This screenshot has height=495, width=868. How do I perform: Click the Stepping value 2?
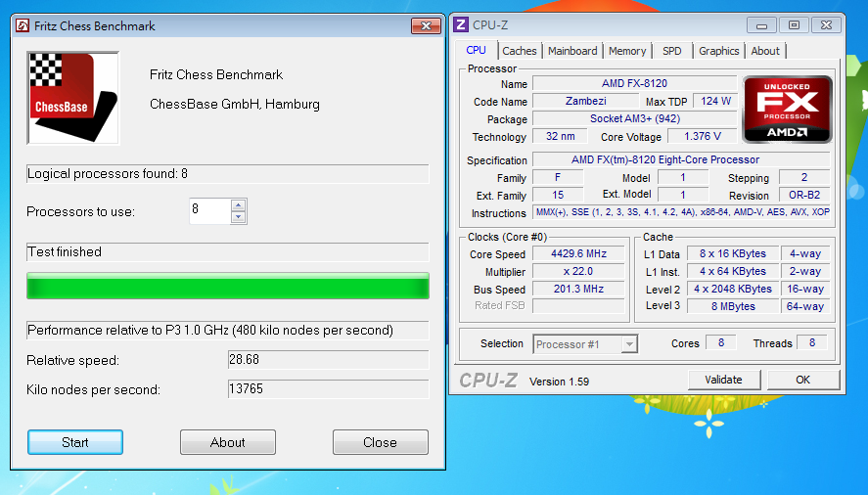(804, 177)
